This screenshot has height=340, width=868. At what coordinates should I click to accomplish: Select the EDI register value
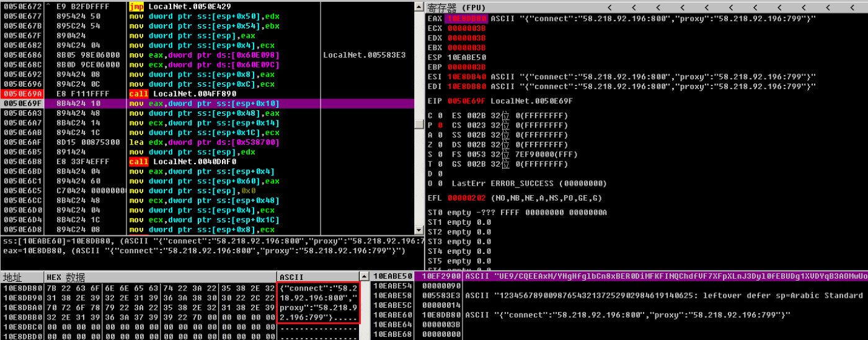[466, 87]
